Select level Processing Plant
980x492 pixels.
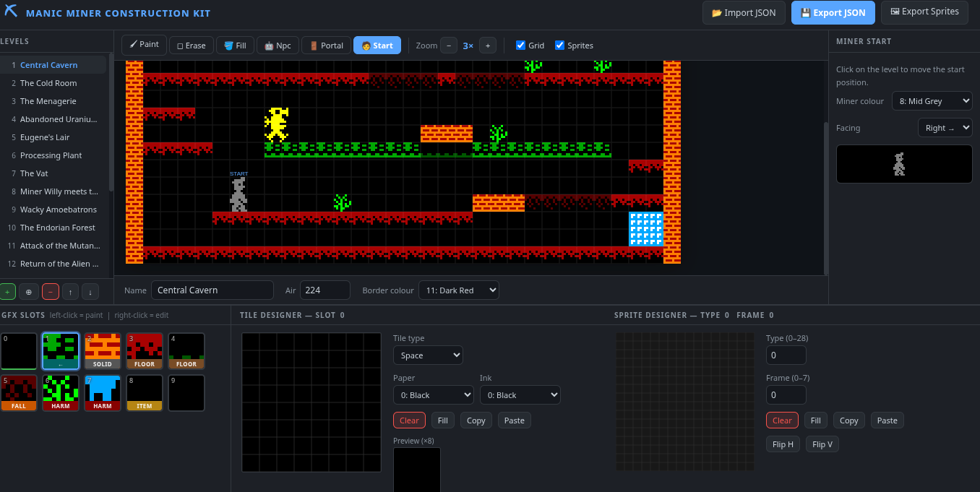[53, 155]
